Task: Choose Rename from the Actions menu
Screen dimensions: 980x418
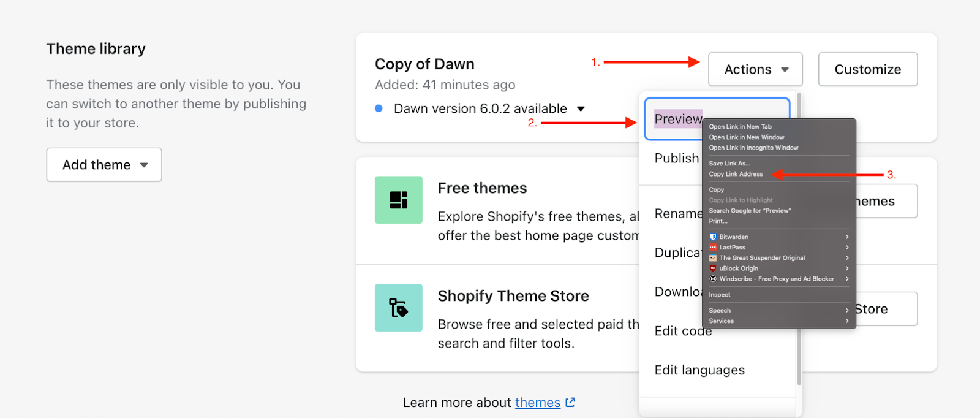Action: click(x=678, y=213)
